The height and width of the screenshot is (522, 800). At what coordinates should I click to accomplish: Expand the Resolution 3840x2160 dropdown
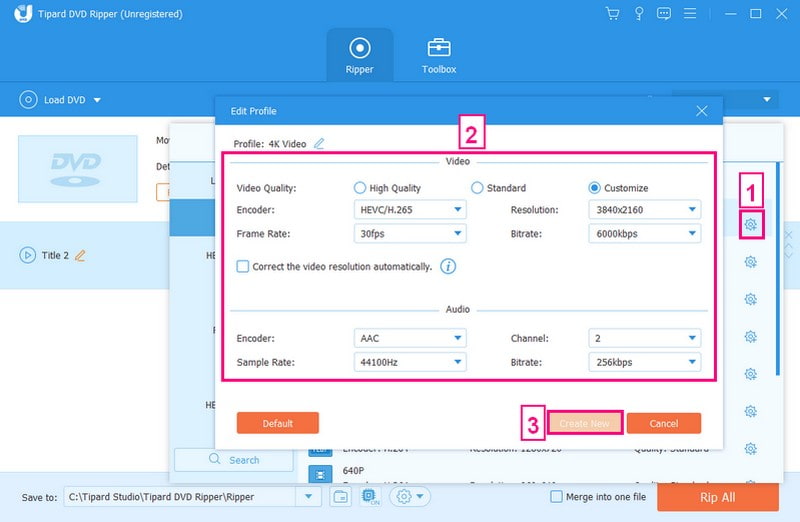point(644,210)
